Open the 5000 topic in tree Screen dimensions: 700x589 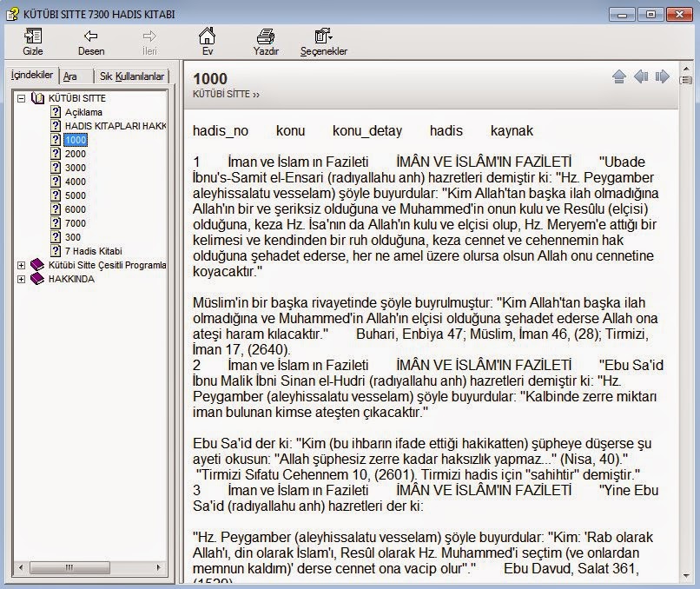tap(75, 195)
